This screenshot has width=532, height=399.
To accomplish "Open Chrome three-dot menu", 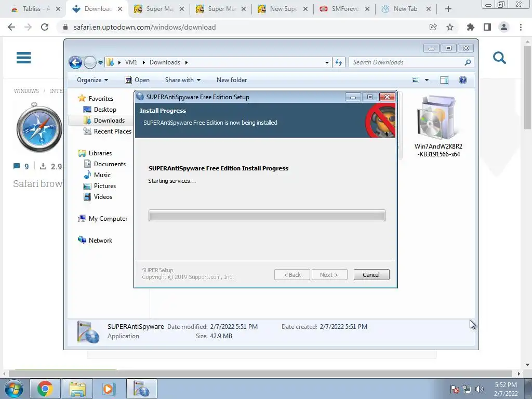I will pyautogui.click(x=521, y=27).
